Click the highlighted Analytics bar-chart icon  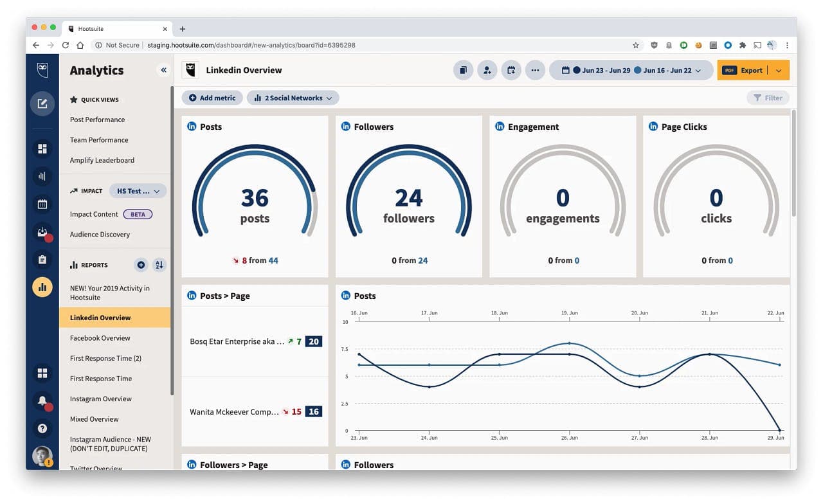tap(42, 287)
